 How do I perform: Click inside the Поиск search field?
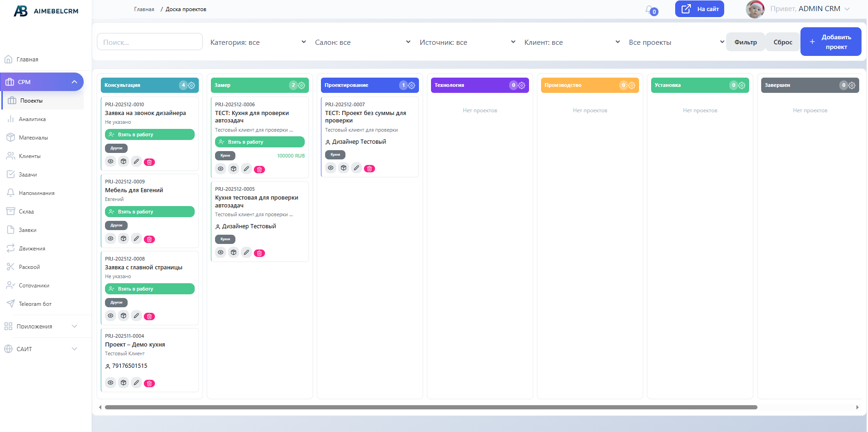[149, 42]
